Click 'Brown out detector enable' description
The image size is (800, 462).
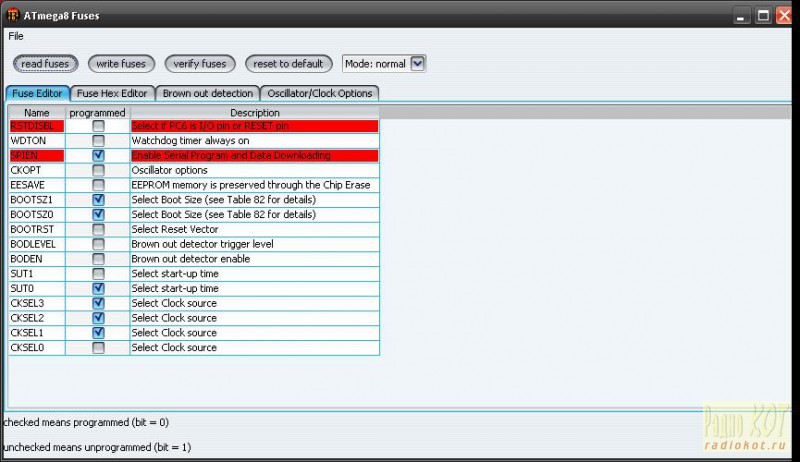coord(191,259)
